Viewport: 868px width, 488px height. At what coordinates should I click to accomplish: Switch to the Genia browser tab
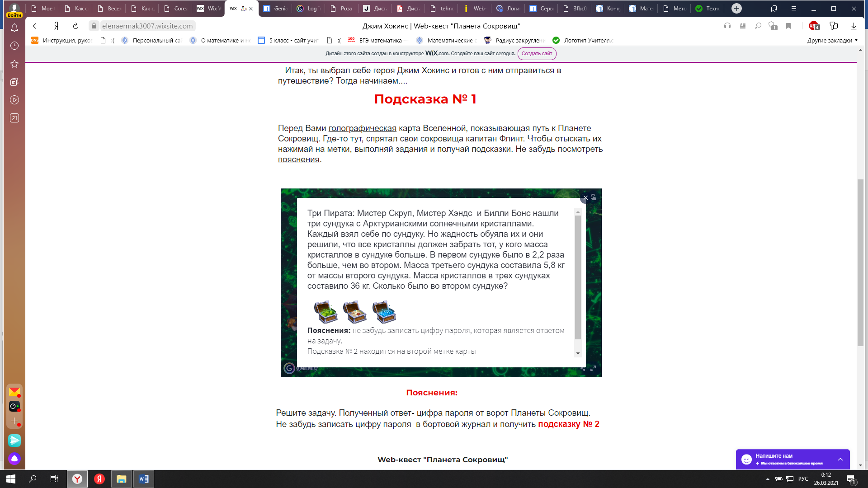[276, 9]
